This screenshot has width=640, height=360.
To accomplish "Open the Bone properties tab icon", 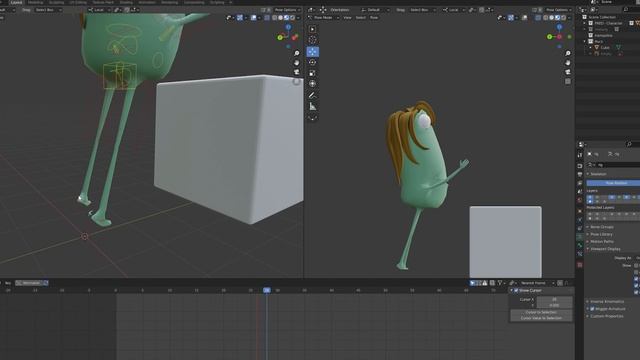I will pos(580,245).
